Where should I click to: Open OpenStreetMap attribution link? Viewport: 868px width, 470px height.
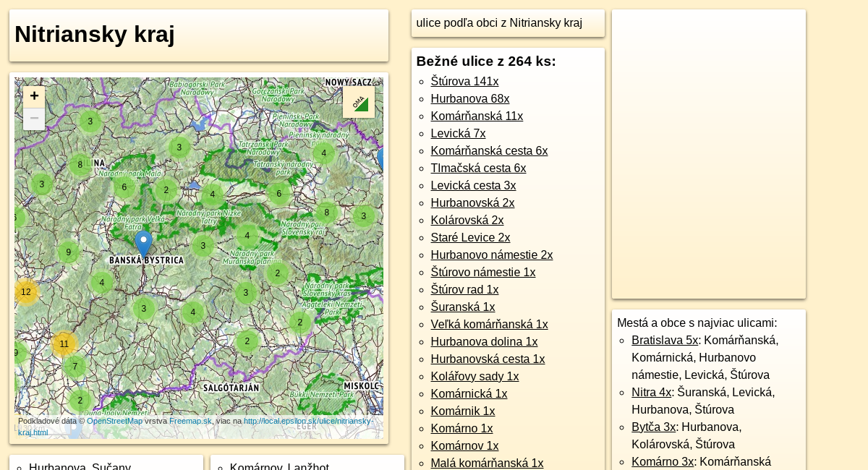tap(114, 421)
